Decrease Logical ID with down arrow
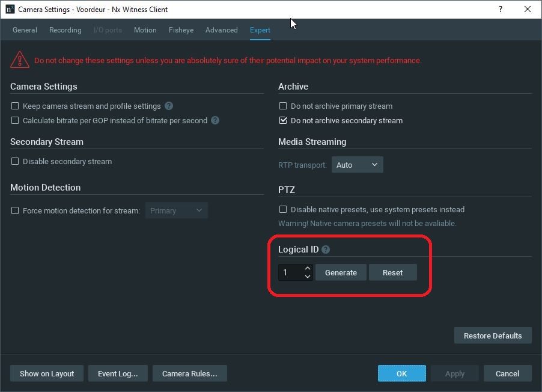The image size is (542, 392). coord(308,277)
